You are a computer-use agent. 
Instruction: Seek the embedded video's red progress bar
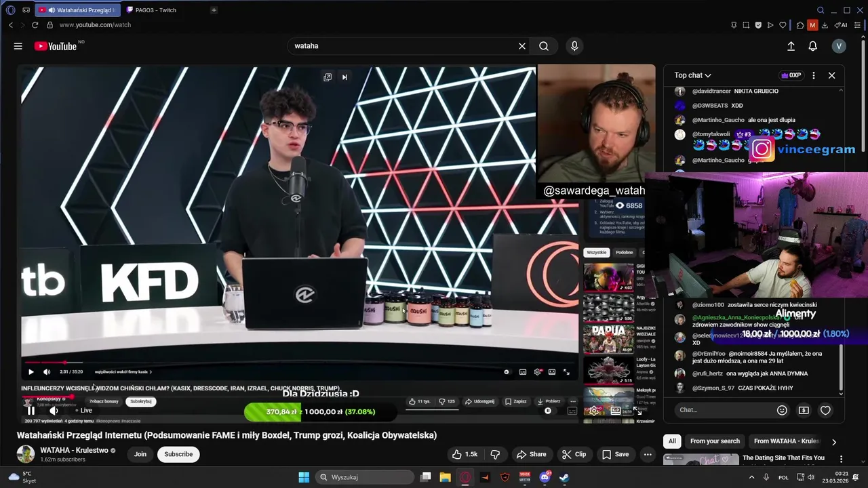[298, 363]
